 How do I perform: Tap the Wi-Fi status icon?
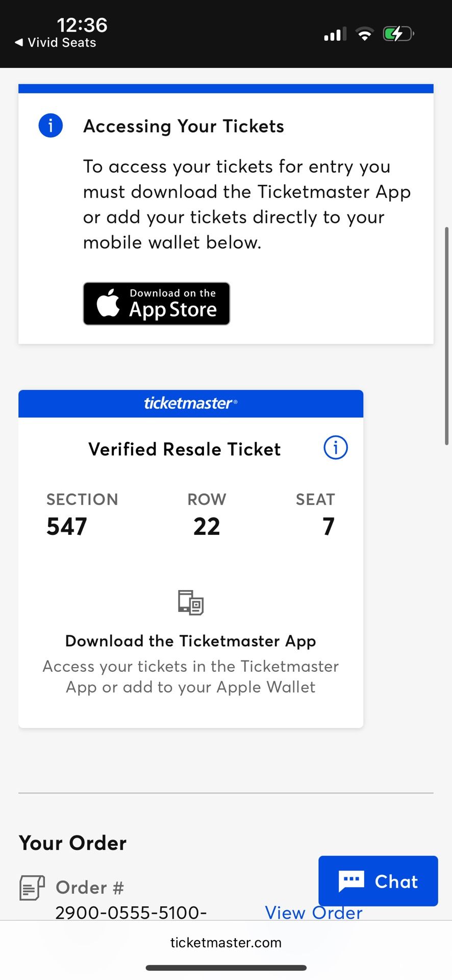click(364, 34)
